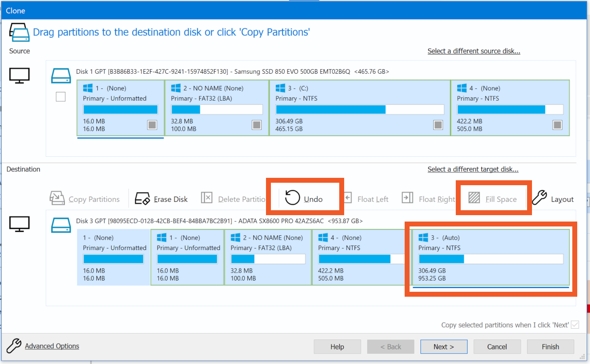Viewport: 590px width, 364px height.
Task: Click 'Select a different source disk' link
Action: [x=473, y=51]
